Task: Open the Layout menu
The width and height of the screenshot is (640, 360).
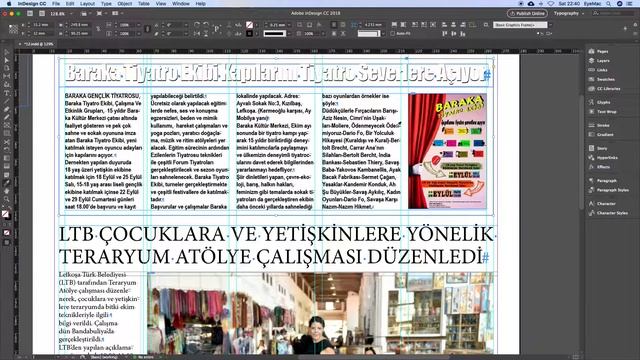Action: tap(87, 4)
